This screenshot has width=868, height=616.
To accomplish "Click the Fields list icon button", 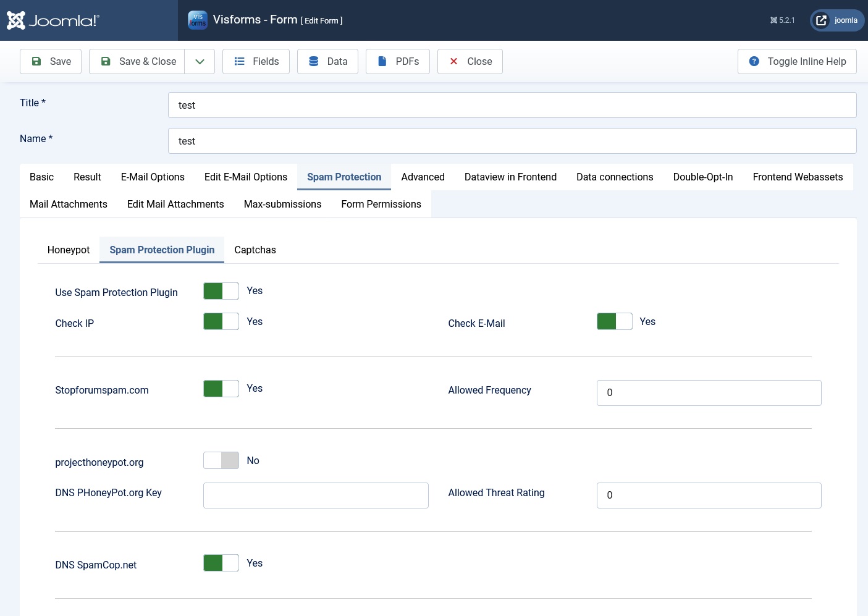I will (240, 61).
